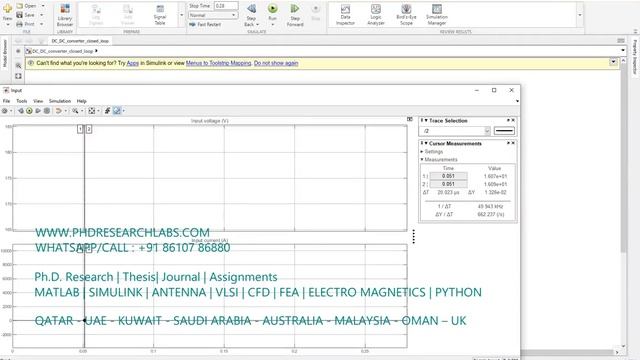640x360 pixels.
Task: Close the Trace Selection panel
Action: pyautogui.click(x=513, y=120)
